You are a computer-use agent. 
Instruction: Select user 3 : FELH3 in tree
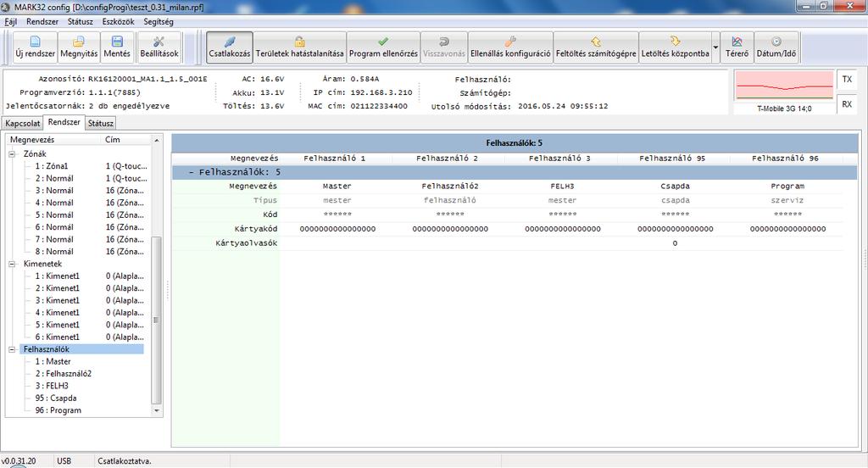pyautogui.click(x=52, y=386)
